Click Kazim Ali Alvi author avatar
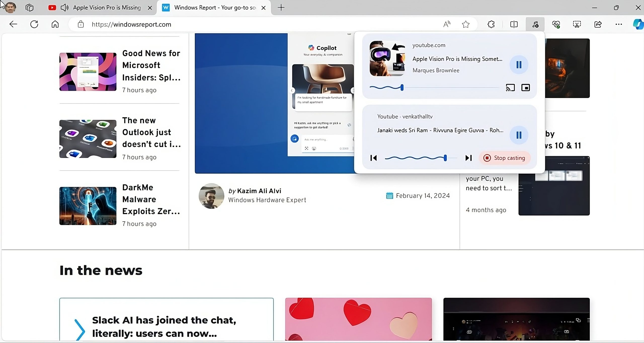Screen dimensions: 644x343 [211, 196]
